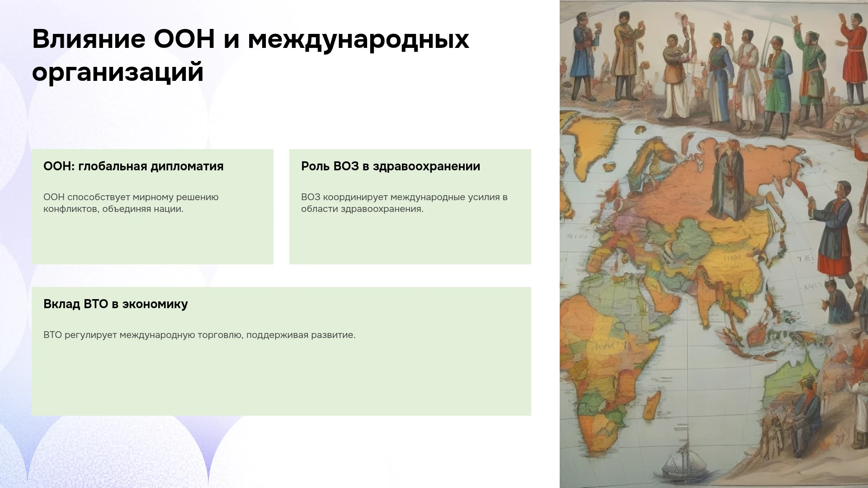Click the purple scalloped decoration at bottom left

click(113, 452)
